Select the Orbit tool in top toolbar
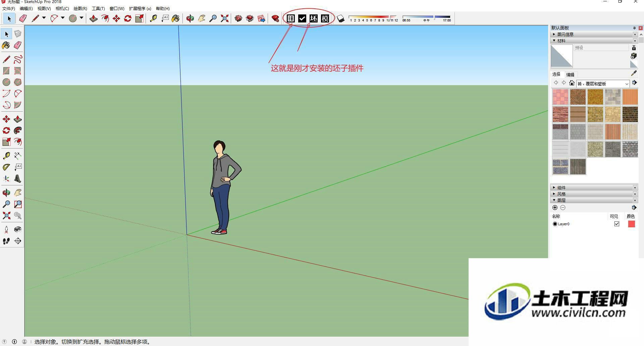The width and height of the screenshot is (644, 346). (x=190, y=18)
